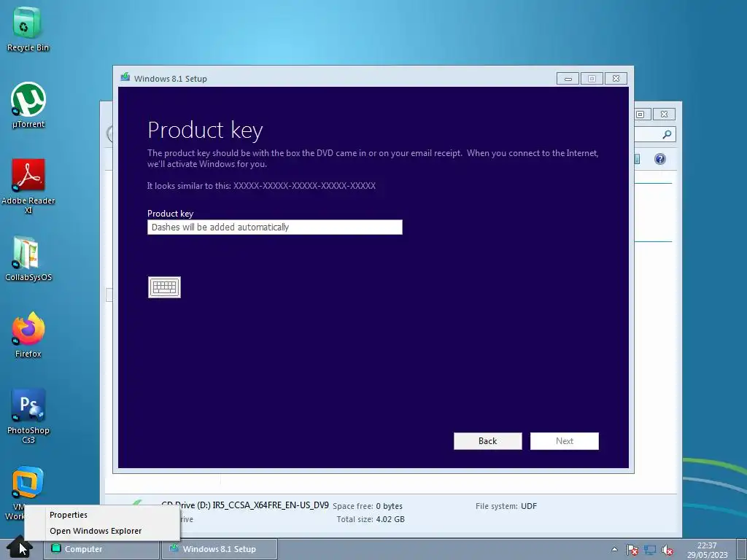Select the Firefox desktop icon
Image resolution: width=747 pixels, height=560 pixels.
28,335
